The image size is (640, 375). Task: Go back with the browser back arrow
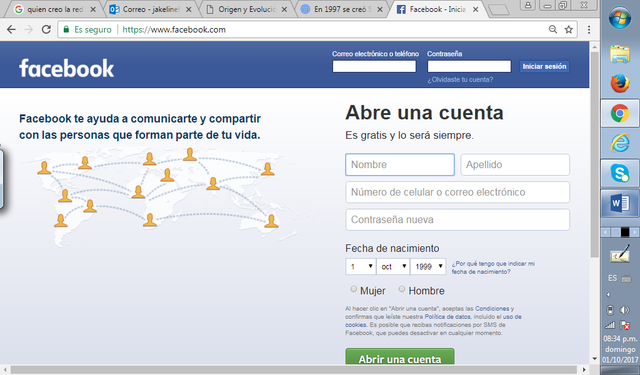coord(11,29)
